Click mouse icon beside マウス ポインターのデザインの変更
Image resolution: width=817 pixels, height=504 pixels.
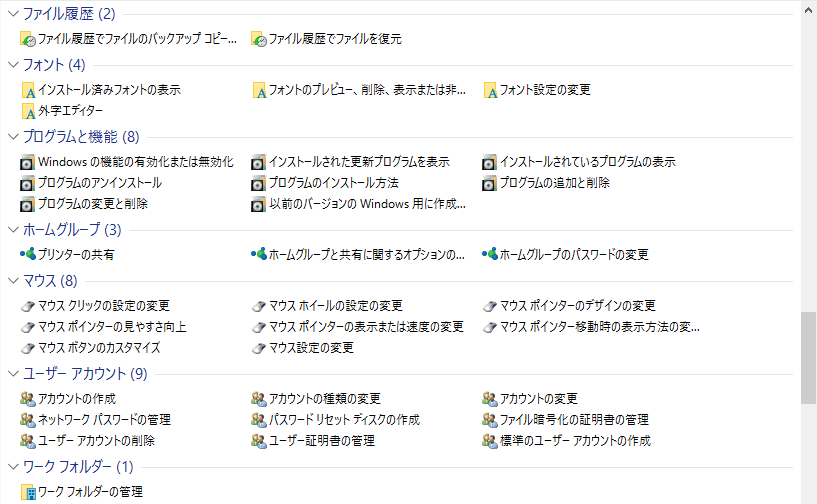(490, 306)
